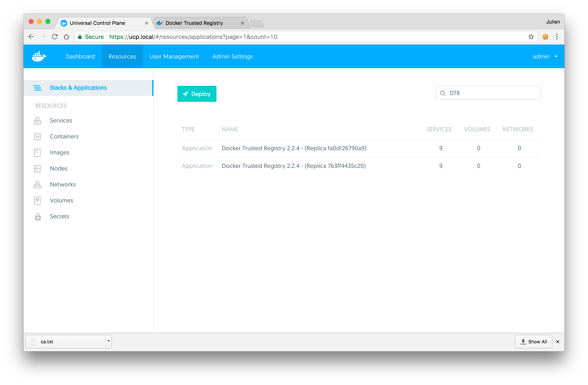The width and height of the screenshot is (588, 385).
Task: Switch to the Docker Trusted Registry tab
Action: point(194,23)
